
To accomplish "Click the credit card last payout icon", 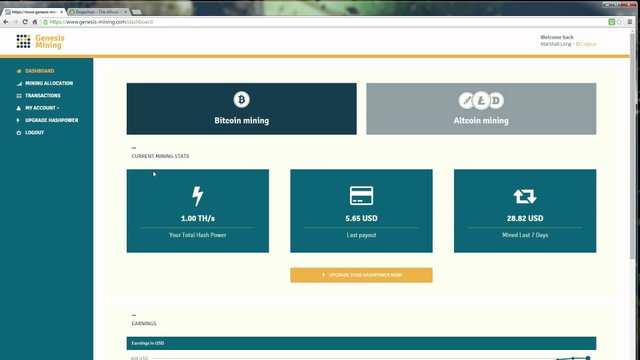I will point(361,196).
